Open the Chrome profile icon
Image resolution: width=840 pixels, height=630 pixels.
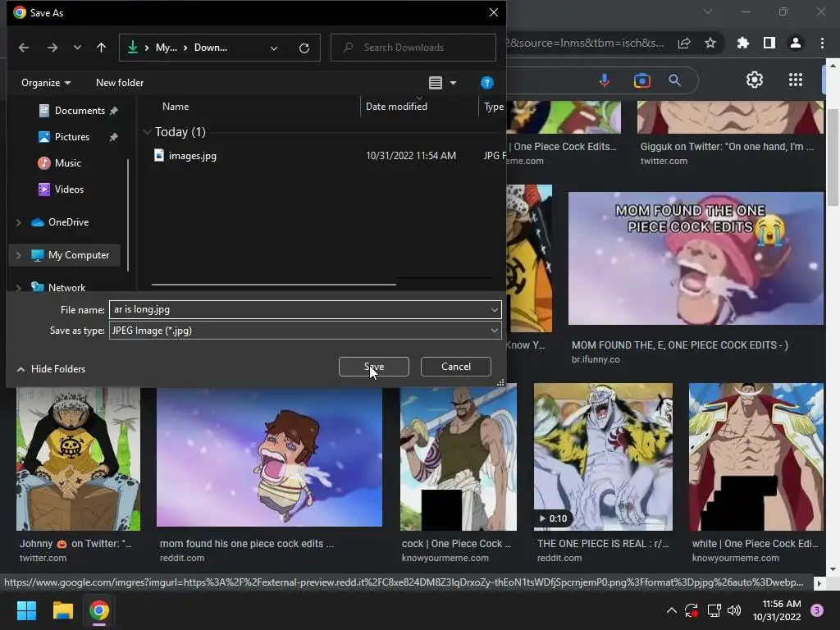[796, 43]
